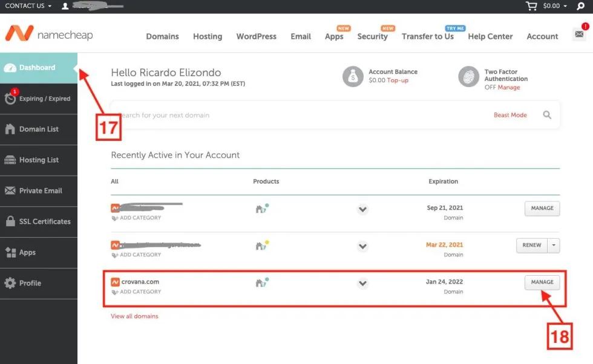Screen dimensions: 593x364
Task: Click the Top-up link
Action: tap(398, 80)
